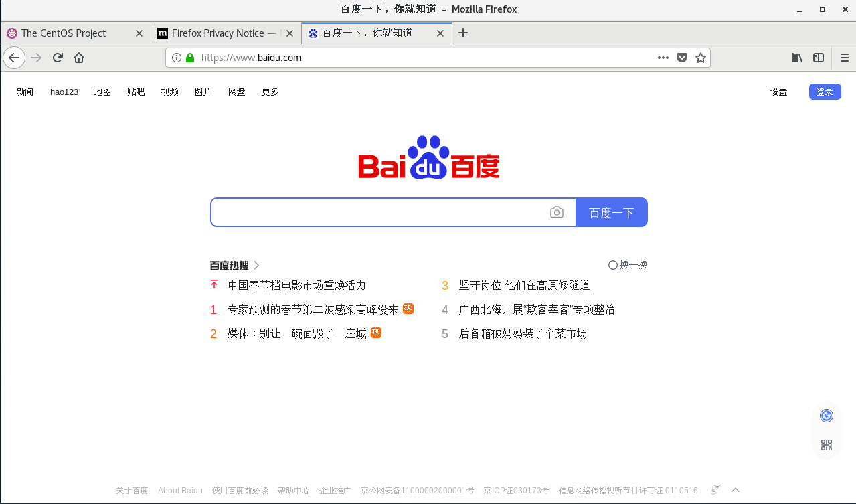Click the green padlock security icon

tap(190, 58)
